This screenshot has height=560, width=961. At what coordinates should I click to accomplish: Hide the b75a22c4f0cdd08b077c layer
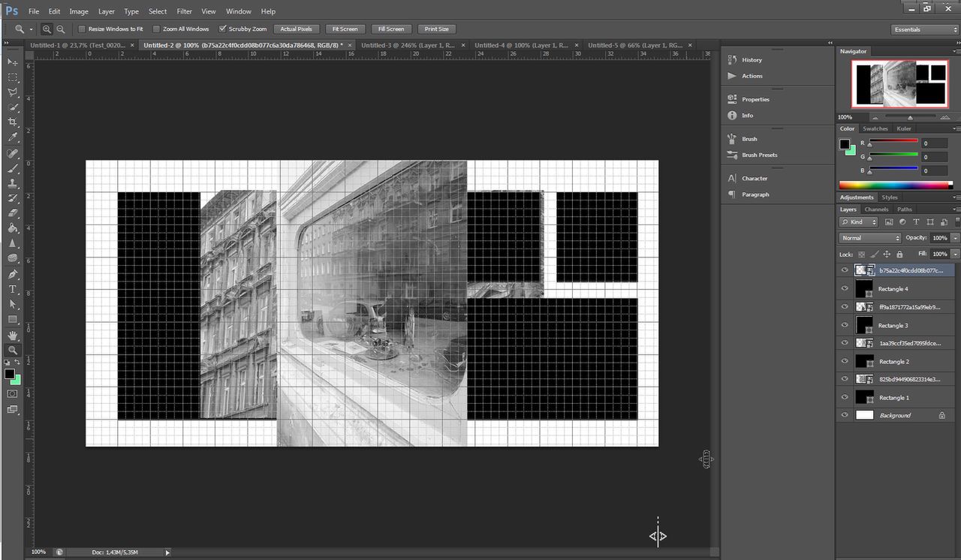point(845,270)
